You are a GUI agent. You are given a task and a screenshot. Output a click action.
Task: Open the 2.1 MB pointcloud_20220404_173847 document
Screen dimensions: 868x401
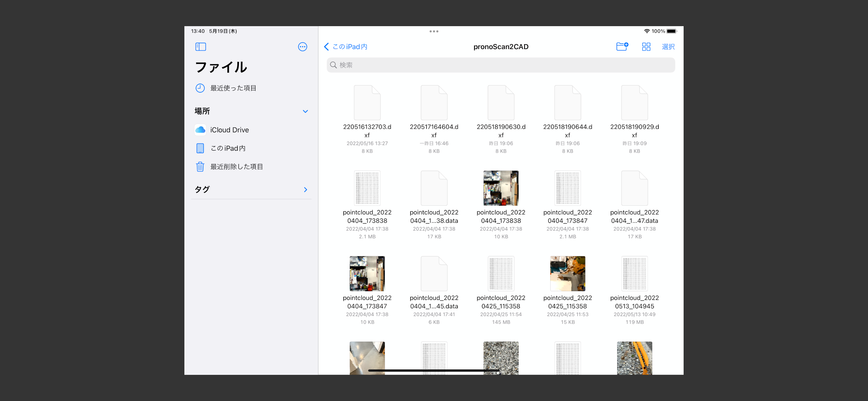(567, 205)
